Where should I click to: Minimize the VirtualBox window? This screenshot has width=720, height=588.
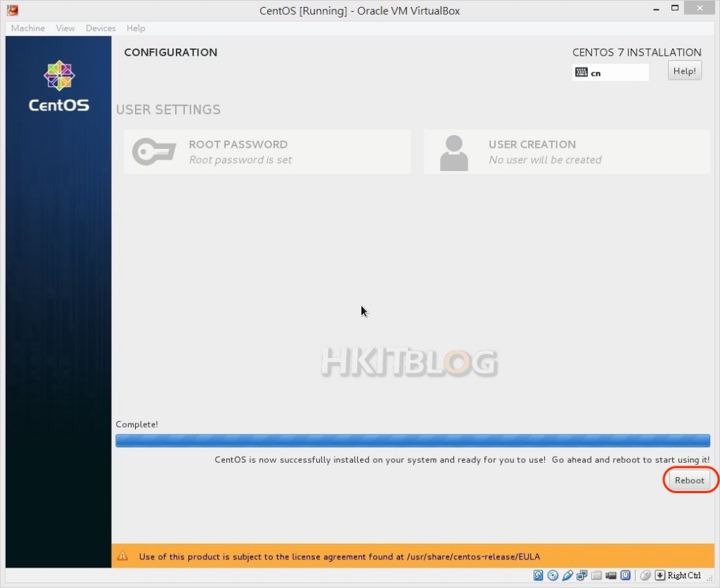657,9
